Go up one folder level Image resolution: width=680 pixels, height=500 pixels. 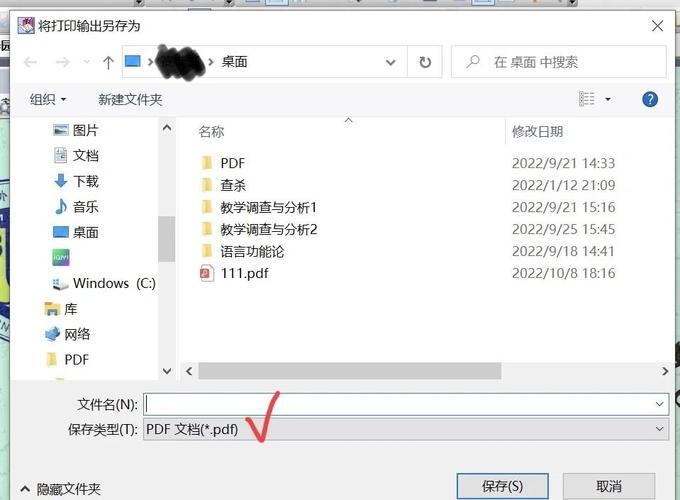coord(108,62)
